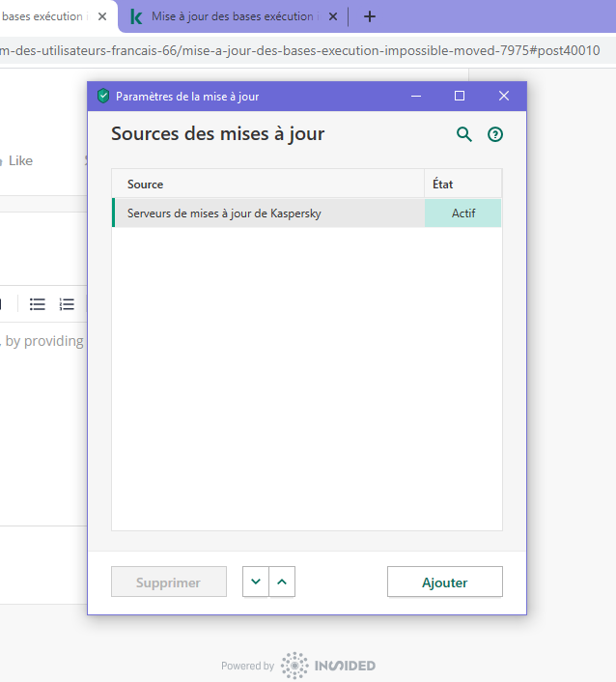Click the inSided logo at page bottom

(x=328, y=666)
